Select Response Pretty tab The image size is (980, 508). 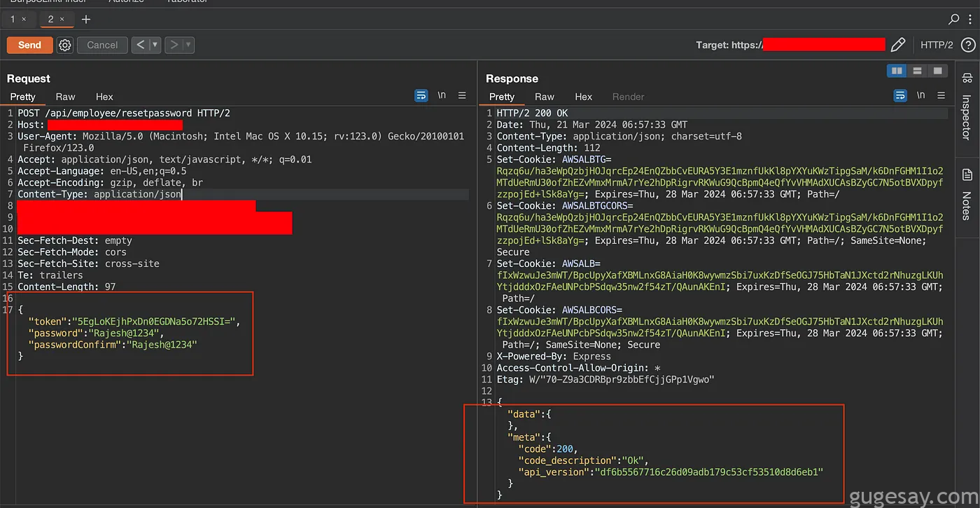502,97
